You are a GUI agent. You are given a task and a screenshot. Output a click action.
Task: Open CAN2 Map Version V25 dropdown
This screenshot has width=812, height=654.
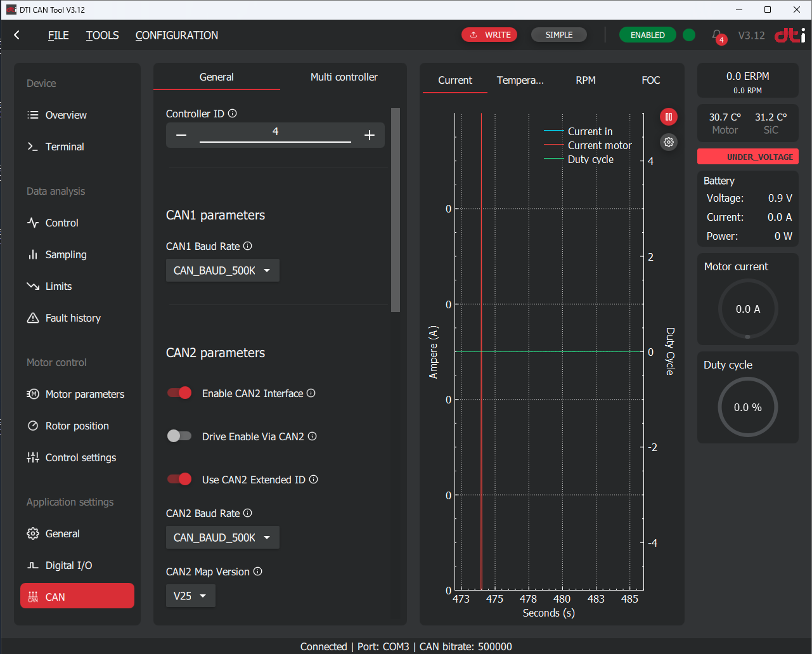190,596
